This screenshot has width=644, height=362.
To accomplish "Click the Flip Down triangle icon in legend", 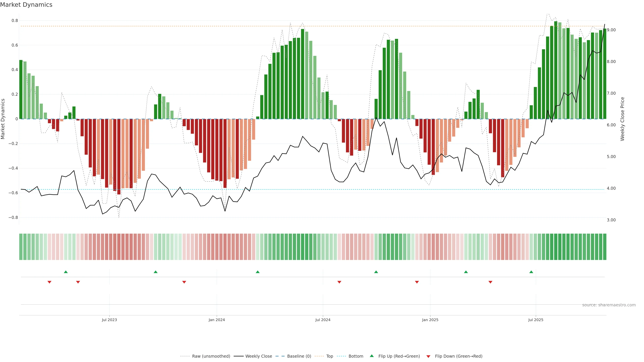I will pyautogui.click(x=428, y=356).
